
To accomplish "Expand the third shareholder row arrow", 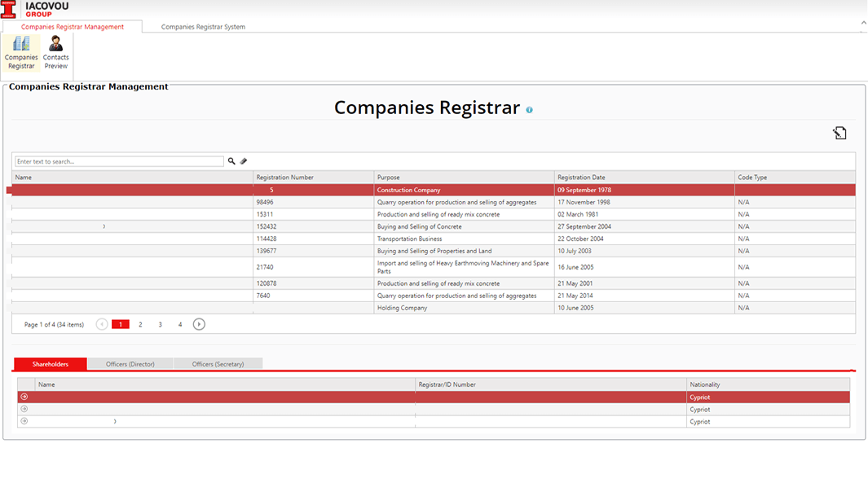I will click(24, 421).
